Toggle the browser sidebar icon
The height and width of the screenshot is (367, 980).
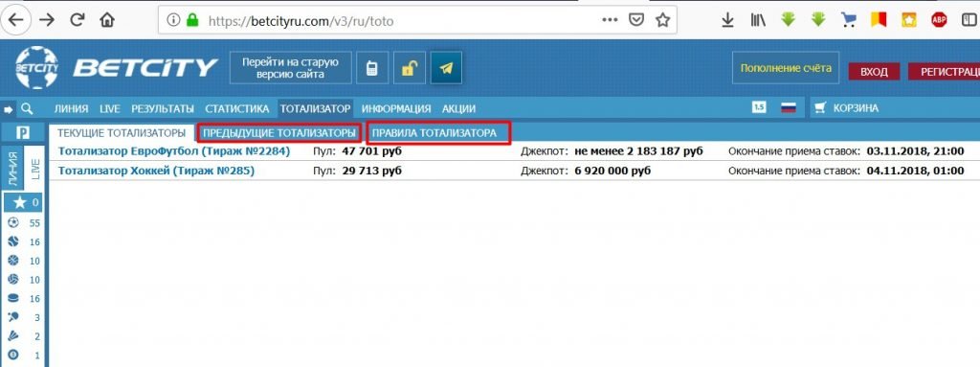click(969, 20)
